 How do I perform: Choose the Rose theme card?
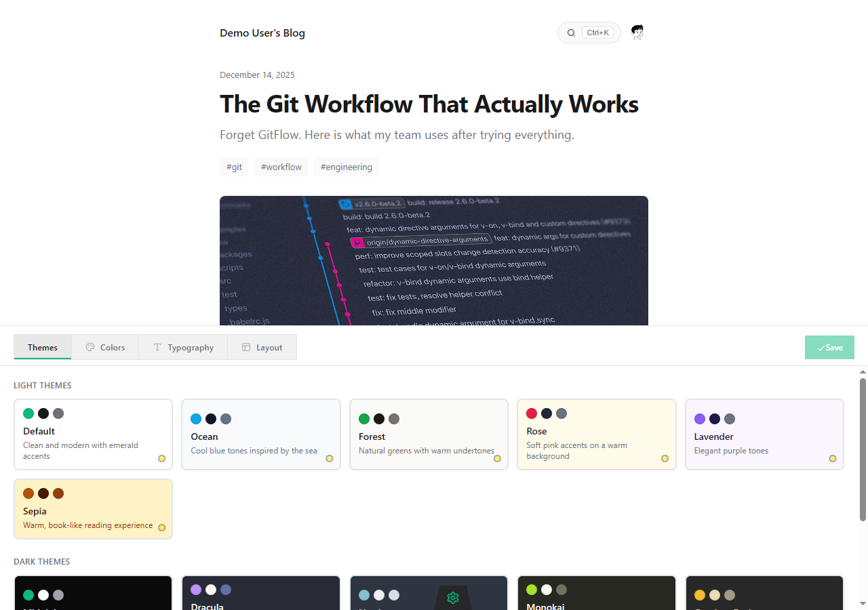point(596,434)
